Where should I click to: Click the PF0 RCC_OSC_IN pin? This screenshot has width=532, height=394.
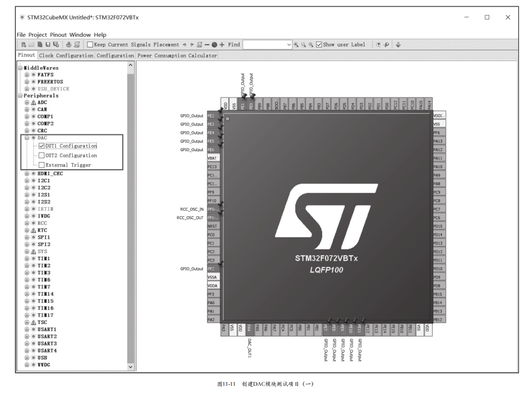213,209
